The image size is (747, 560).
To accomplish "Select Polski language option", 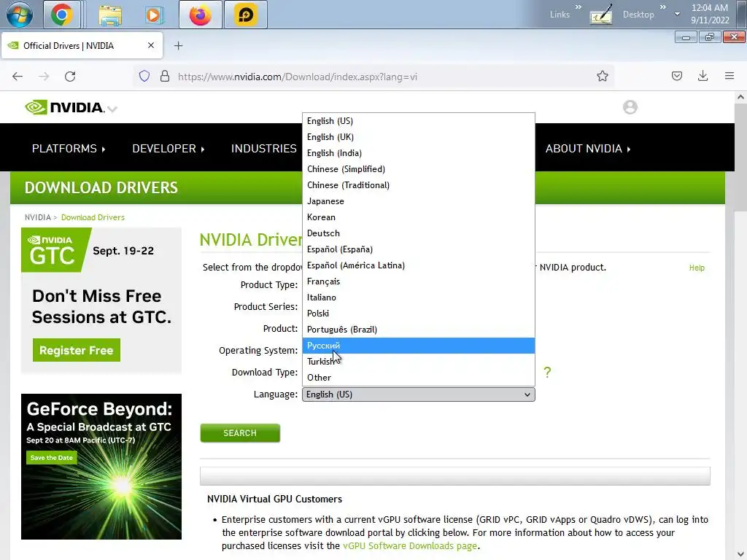I will click(x=418, y=314).
